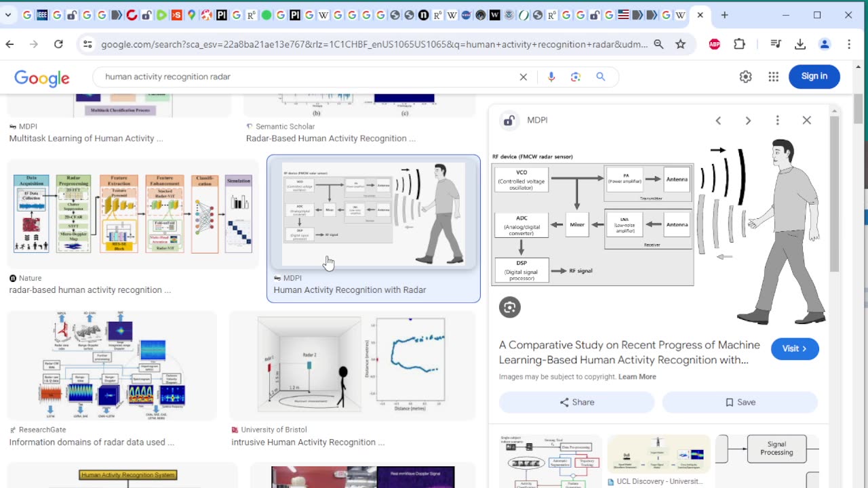Open the Nature radar pipeline thumbnail
This screenshot has width=868, height=488.
coord(133,213)
